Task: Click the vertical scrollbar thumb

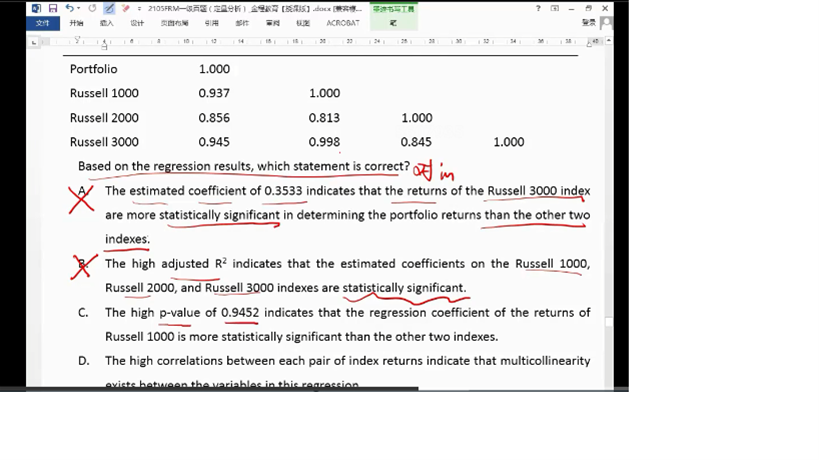Action: (609, 322)
